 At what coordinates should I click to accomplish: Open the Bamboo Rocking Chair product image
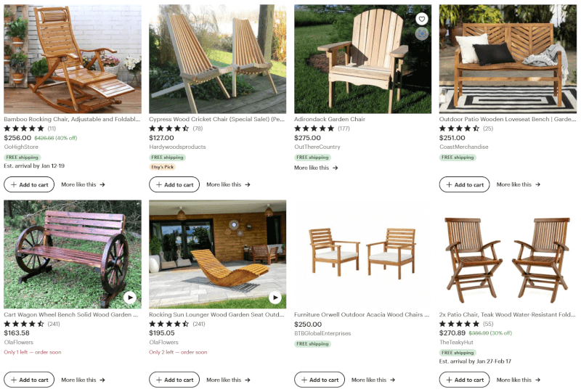[x=73, y=59]
